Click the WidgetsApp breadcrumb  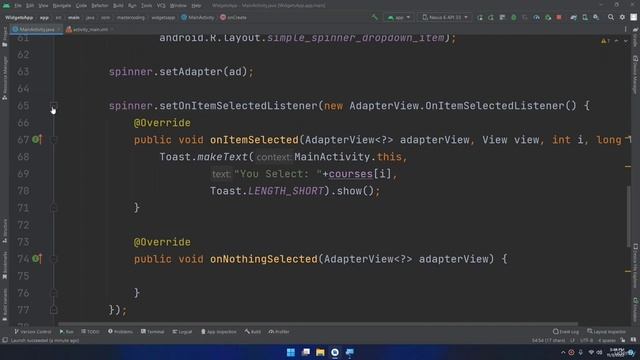[x=19, y=18]
